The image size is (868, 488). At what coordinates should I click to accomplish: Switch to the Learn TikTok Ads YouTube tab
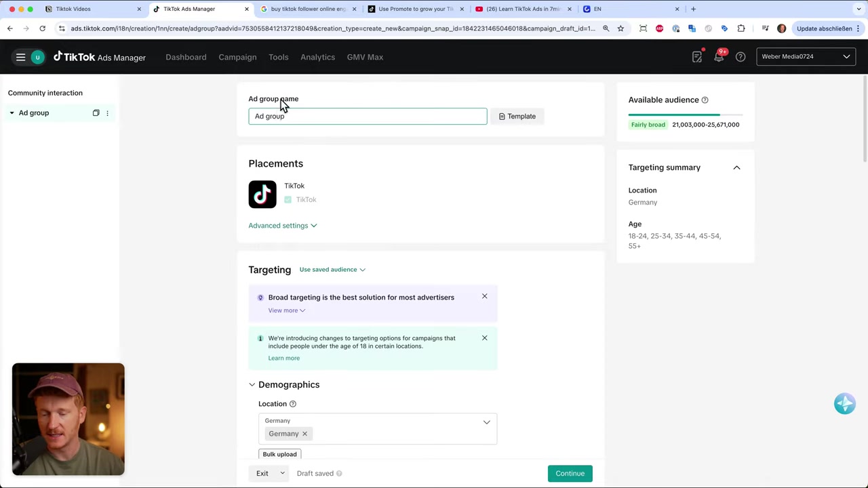[x=524, y=9]
